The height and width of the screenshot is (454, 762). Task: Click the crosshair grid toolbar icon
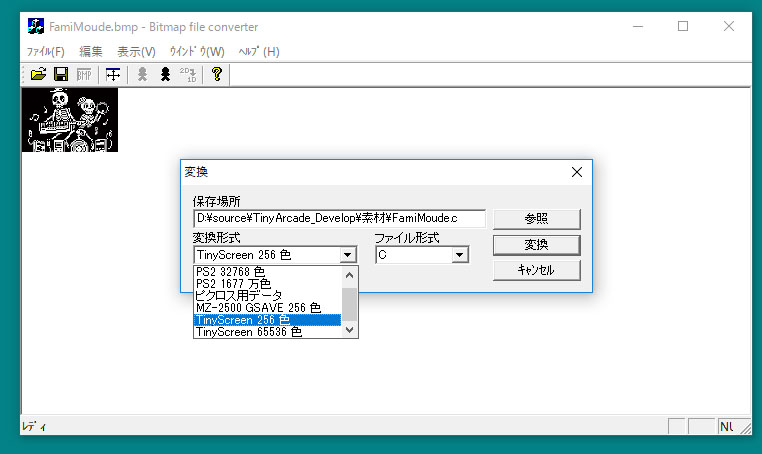tap(114, 74)
